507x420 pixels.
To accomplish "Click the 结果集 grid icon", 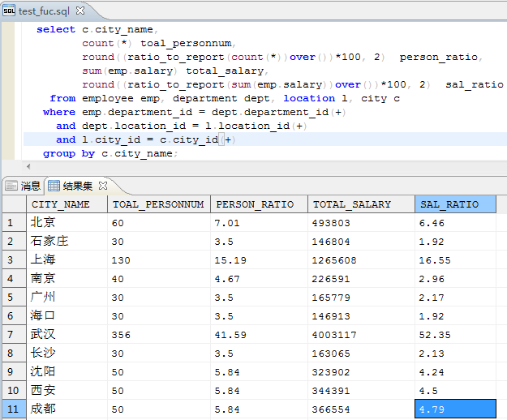I will pyautogui.click(x=54, y=186).
